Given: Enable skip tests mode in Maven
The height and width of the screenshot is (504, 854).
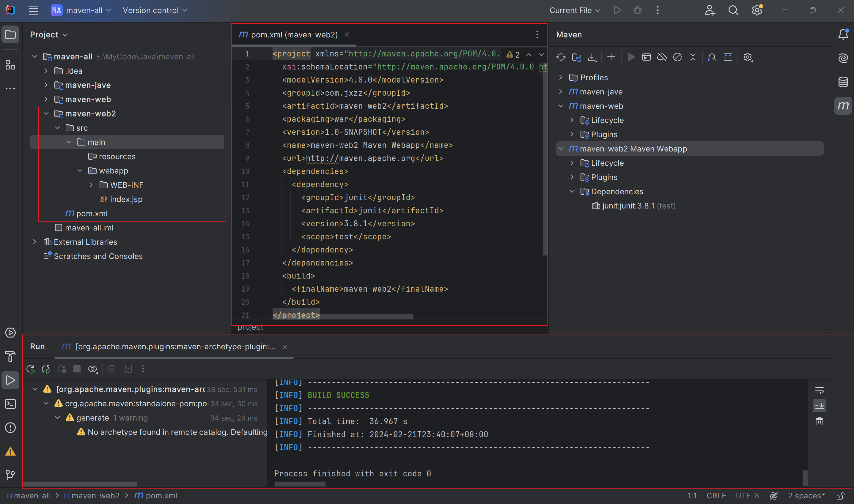Looking at the screenshot, I should tap(677, 57).
